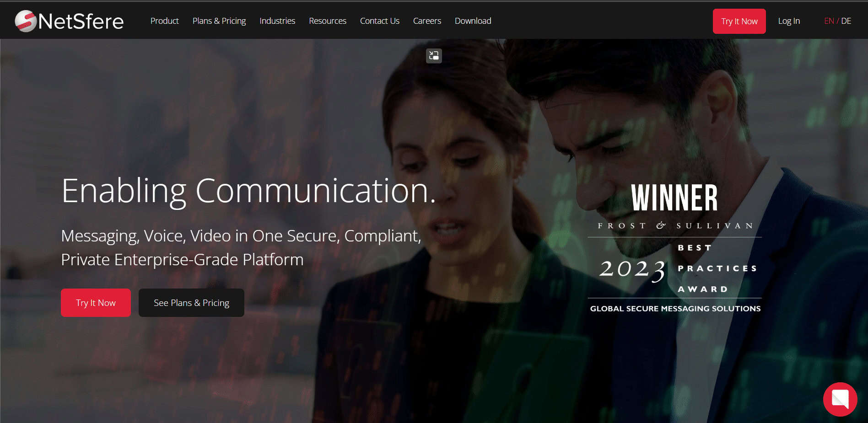
Task: Open the Resources dropdown
Action: 328,21
